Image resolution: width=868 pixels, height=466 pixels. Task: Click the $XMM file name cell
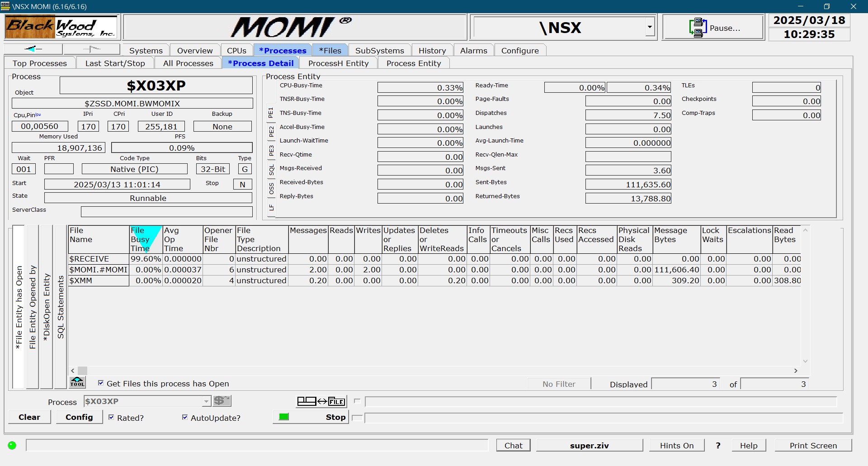pyautogui.click(x=99, y=281)
